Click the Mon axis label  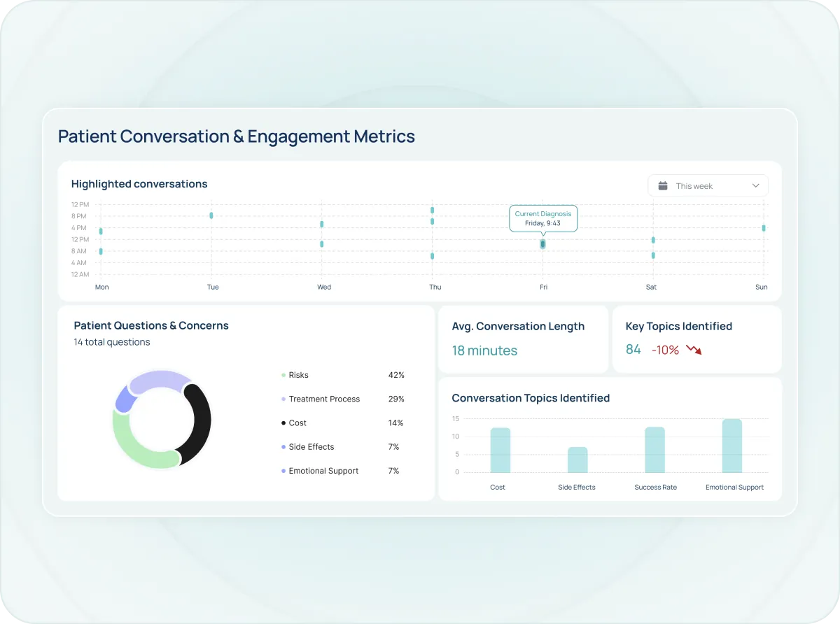click(x=102, y=287)
